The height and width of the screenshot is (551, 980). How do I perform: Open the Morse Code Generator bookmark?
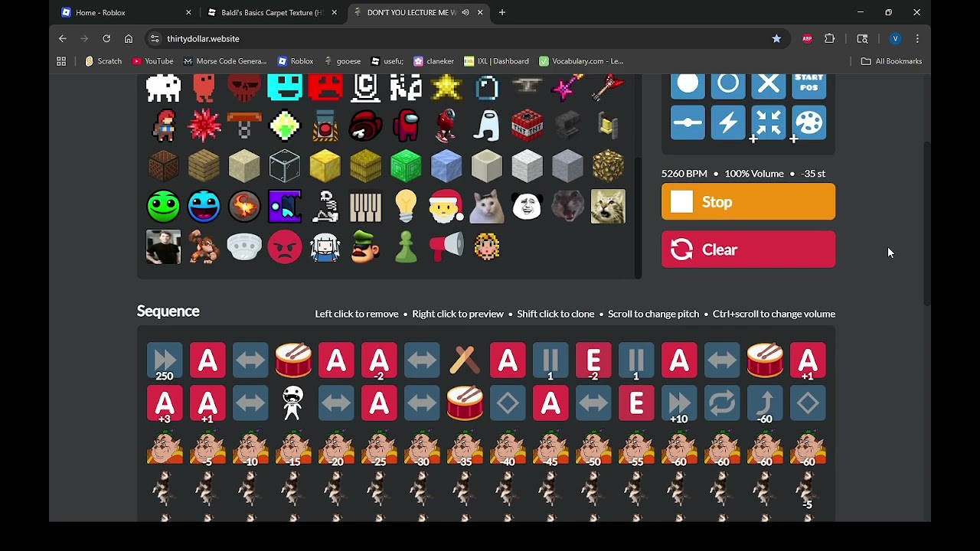pos(225,61)
